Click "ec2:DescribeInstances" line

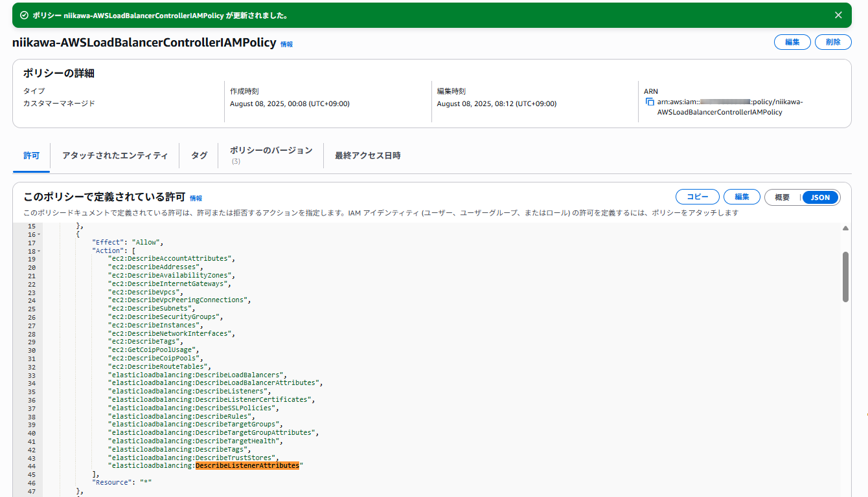(155, 326)
